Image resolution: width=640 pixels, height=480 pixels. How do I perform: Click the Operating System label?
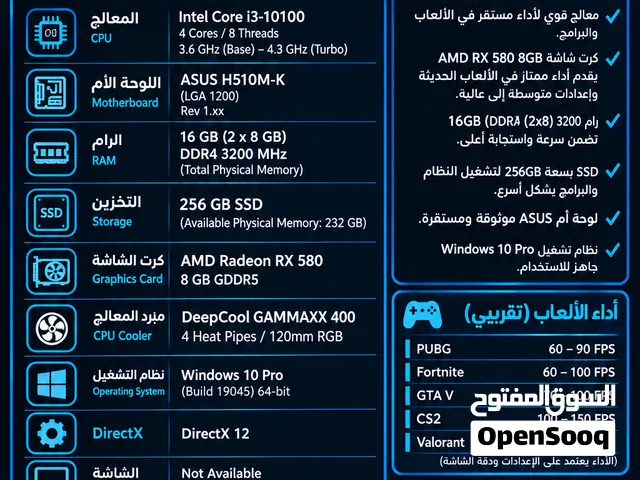[129, 391]
